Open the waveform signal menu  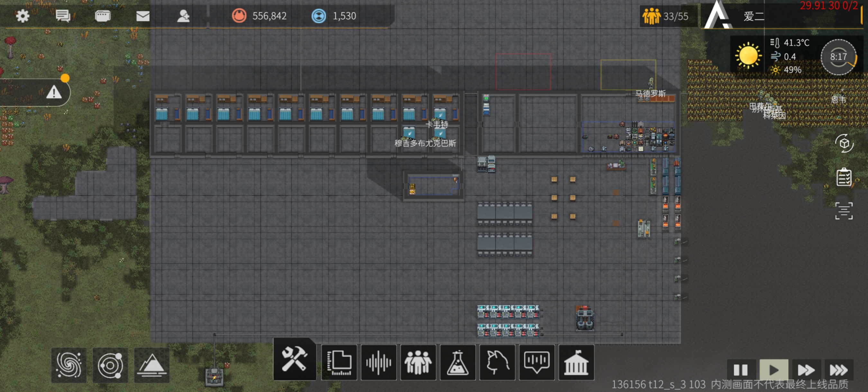(379, 362)
